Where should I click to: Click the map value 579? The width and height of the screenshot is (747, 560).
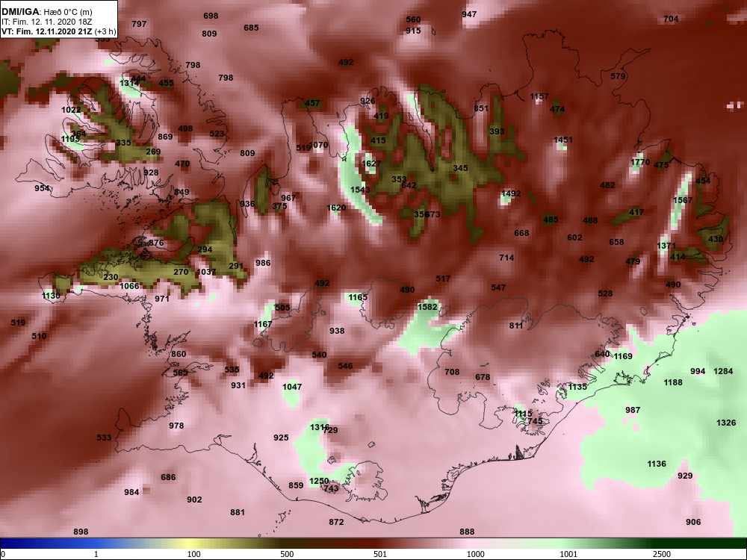click(618, 76)
